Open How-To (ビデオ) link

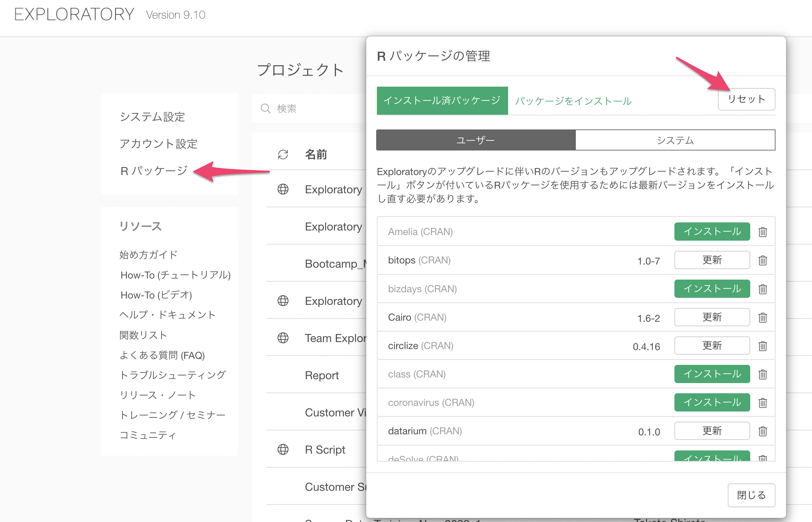tap(156, 295)
